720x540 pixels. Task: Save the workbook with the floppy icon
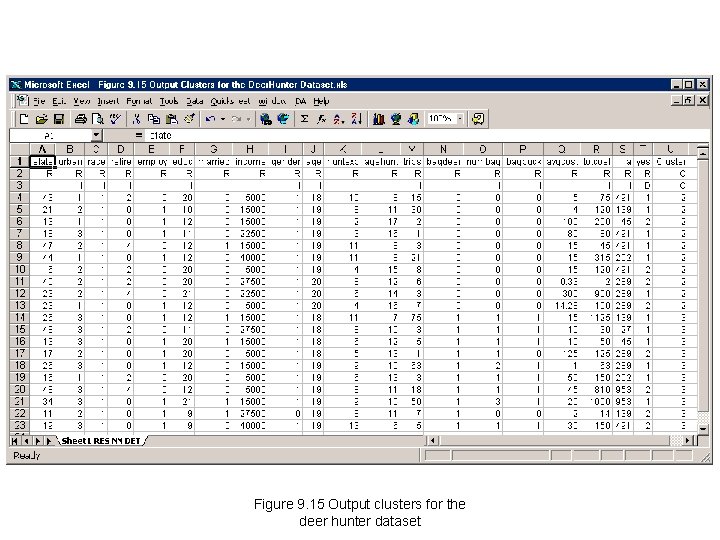(59, 119)
